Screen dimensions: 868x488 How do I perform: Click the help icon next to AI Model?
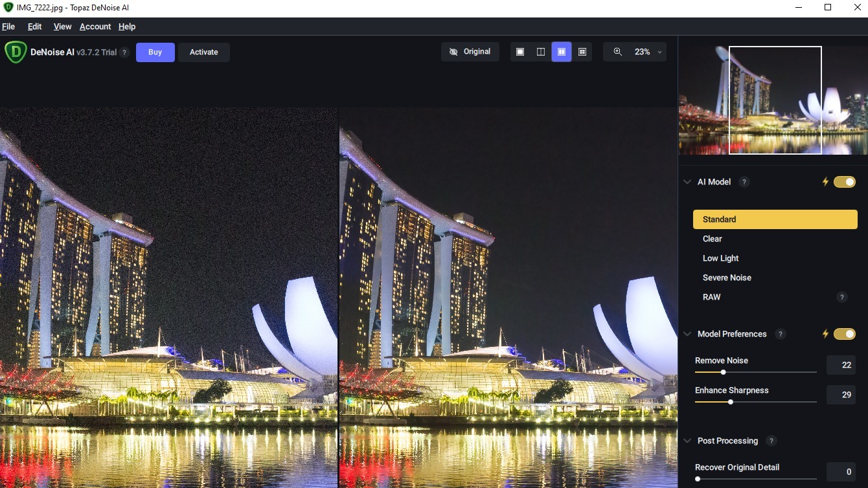(744, 182)
